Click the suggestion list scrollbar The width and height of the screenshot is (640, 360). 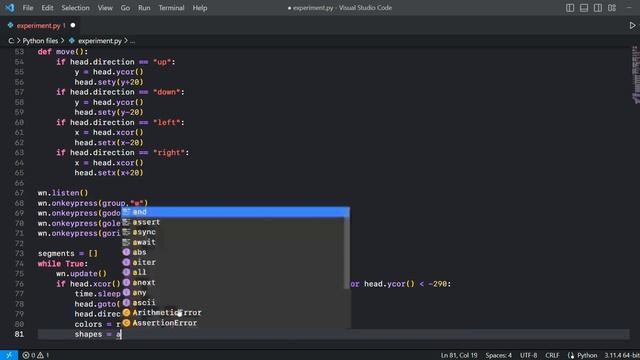(347, 248)
